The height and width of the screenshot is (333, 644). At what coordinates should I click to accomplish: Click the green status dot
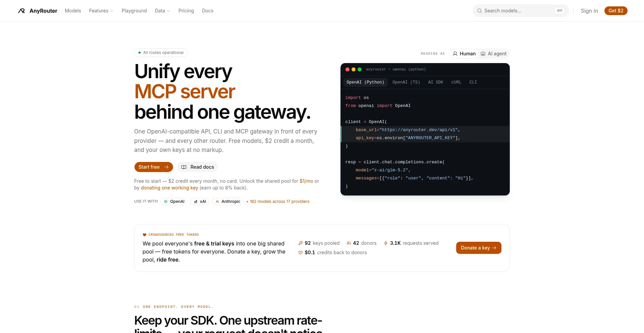point(140,53)
